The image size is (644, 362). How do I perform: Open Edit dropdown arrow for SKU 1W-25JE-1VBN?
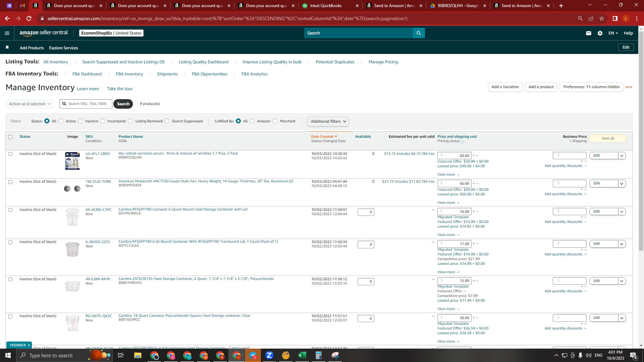click(622, 184)
